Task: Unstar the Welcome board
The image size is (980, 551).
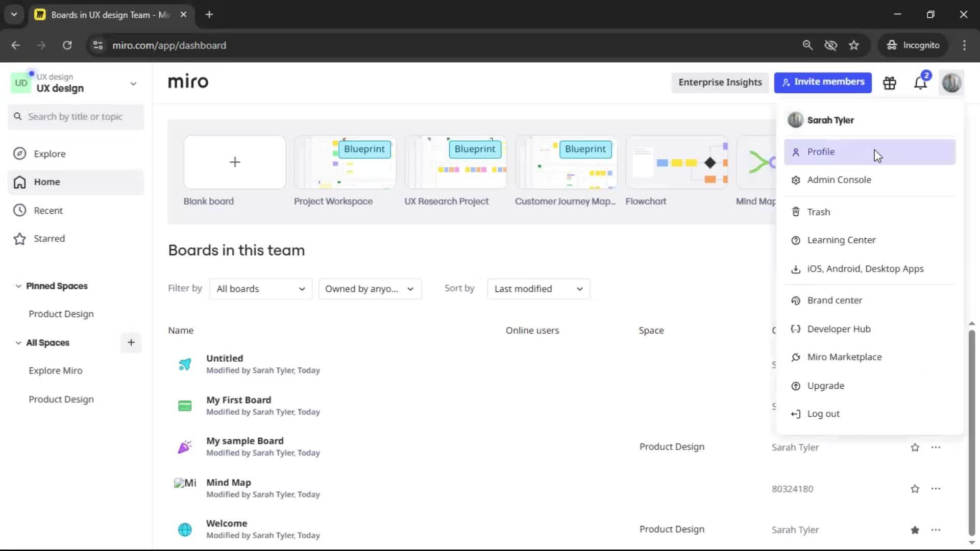Action: pyautogui.click(x=915, y=530)
